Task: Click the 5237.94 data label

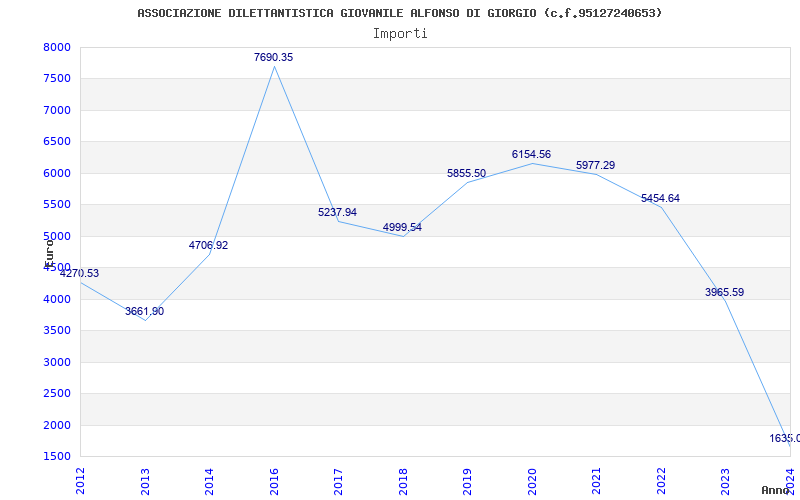Action: point(337,212)
